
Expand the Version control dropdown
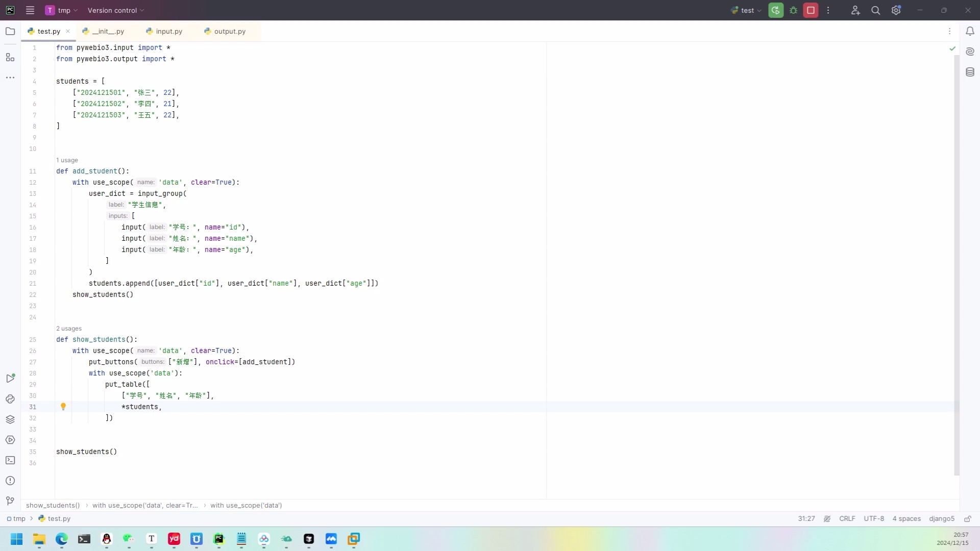[x=116, y=10]
